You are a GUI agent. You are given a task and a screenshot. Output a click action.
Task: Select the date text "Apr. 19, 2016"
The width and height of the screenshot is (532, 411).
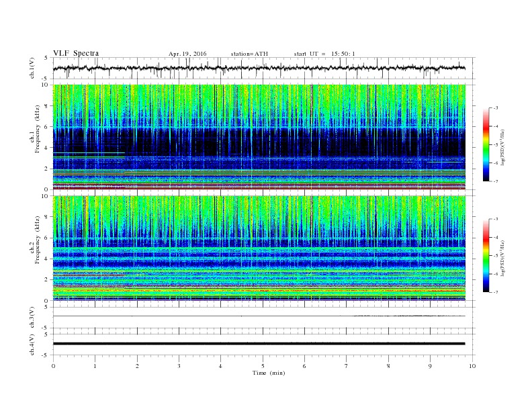coord(187,54)
